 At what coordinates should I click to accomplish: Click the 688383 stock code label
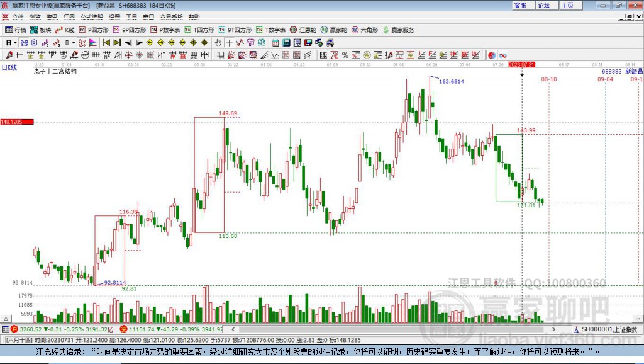click(x=611, y=72)
